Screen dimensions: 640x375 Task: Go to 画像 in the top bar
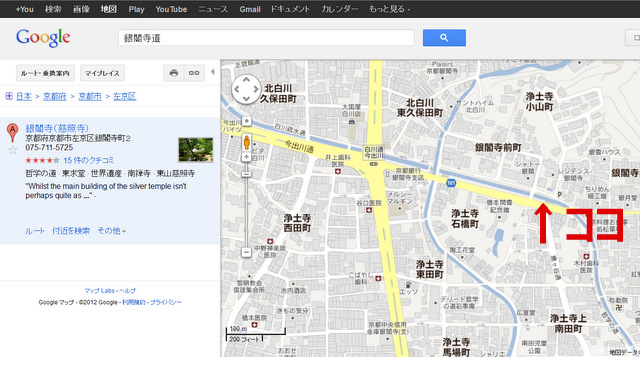81,9
